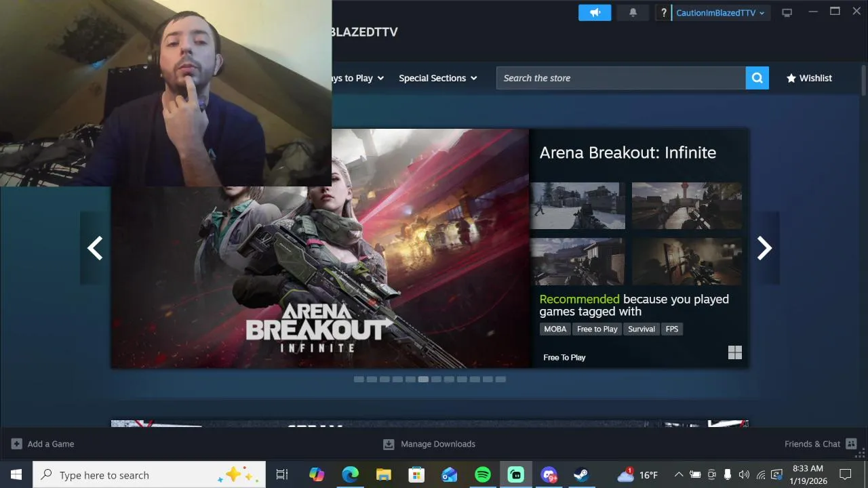Open Friends & Chat
868x488 pixels.
(x=821, y=444)
